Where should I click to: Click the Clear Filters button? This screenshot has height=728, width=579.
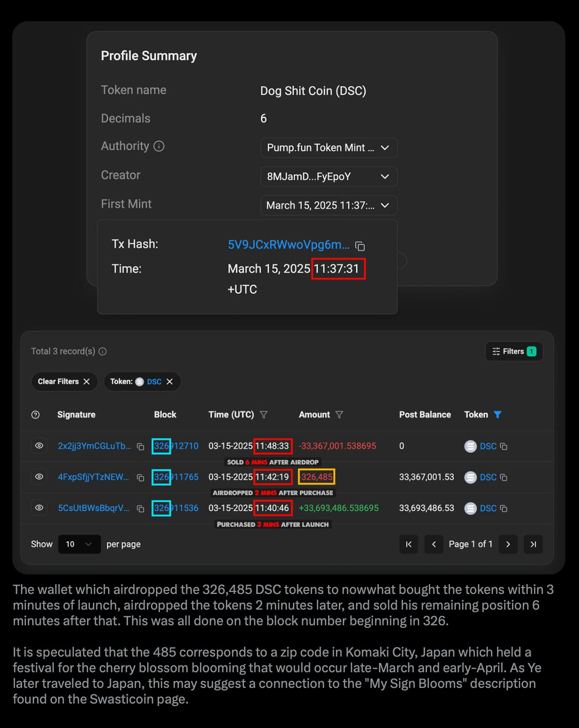[x=64, y=382]
